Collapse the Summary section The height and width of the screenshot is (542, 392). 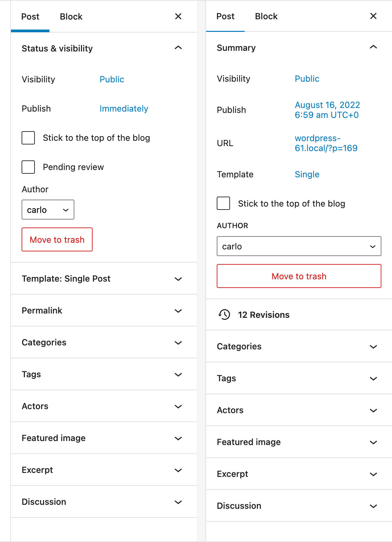point(373,47)
